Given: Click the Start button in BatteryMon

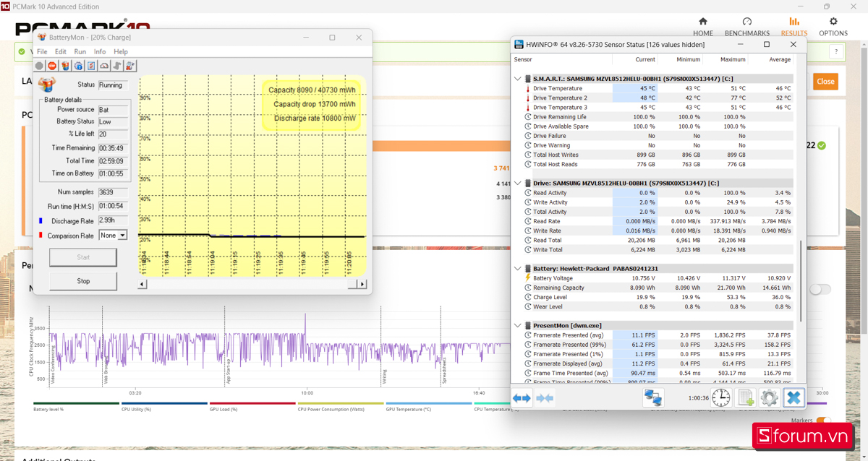Looking at the screenshot, I should tap(83, 257).
